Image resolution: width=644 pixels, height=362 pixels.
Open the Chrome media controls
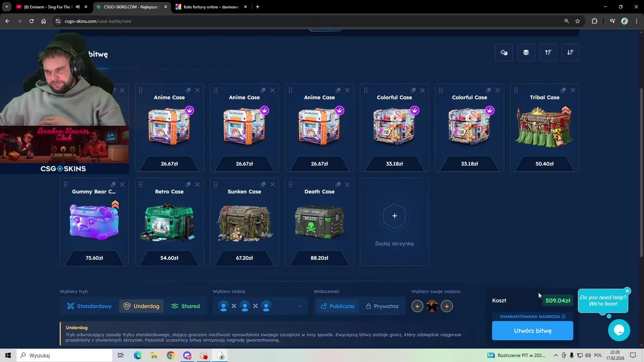pyautogui.click(x=612, y=21)
